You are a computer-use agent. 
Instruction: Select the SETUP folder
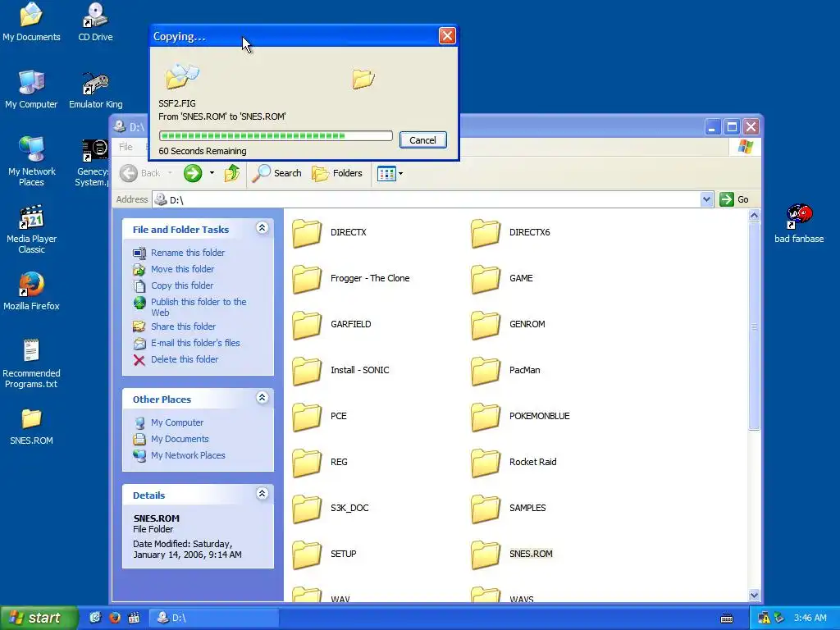[324, 555]
